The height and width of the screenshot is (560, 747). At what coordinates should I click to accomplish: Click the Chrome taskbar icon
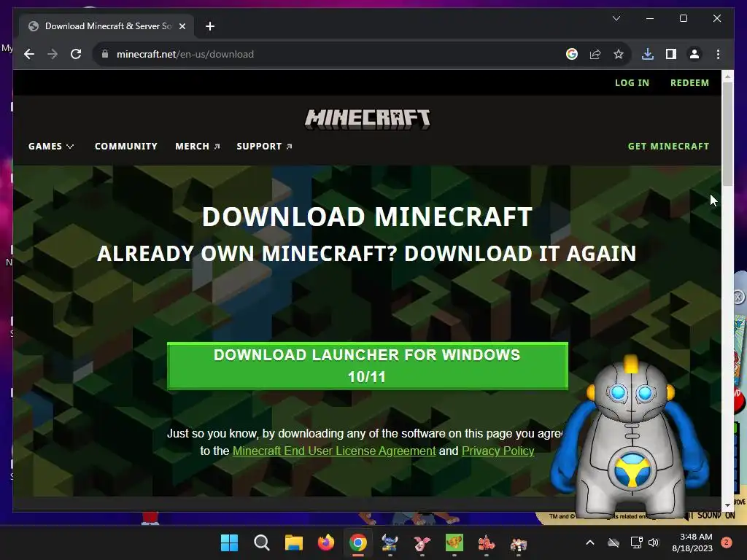[x=357, y=542]
